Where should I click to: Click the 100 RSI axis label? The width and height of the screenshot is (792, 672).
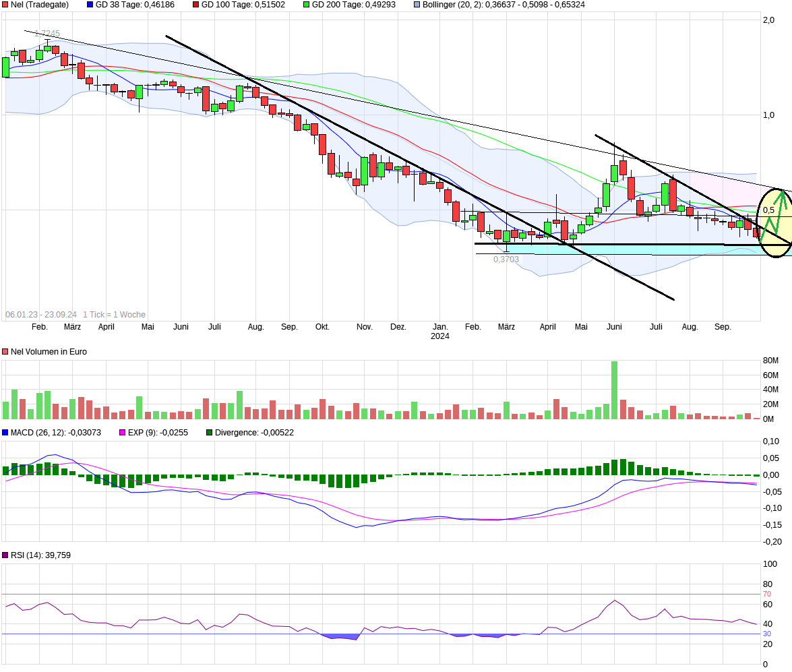click(x=770, y=564)
